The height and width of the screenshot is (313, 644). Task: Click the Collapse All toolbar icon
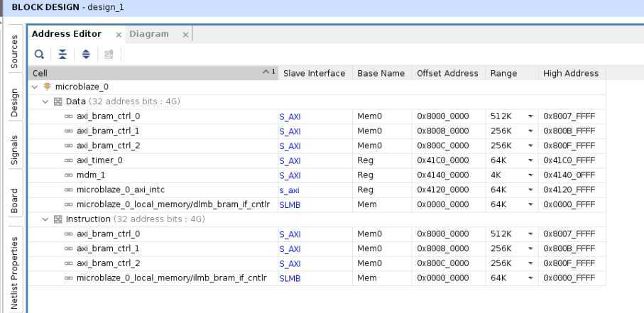62,54
